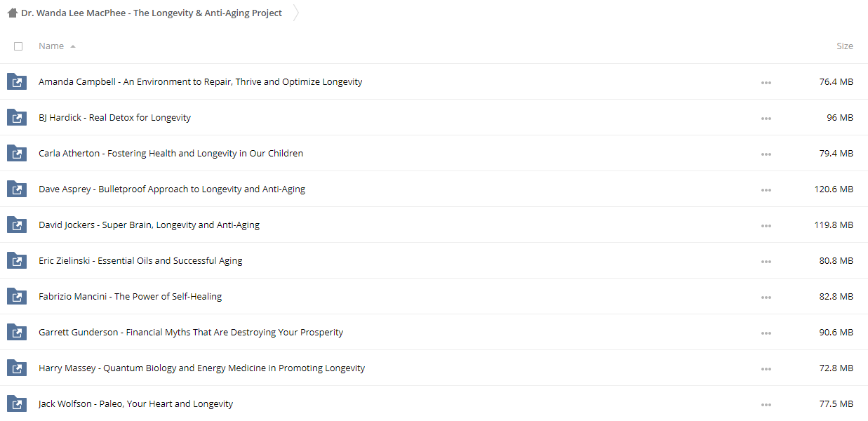Viewport: 868px width, 421px height.
Task: Click the Jack Wolfson folder icon
Action: point(17,403)
